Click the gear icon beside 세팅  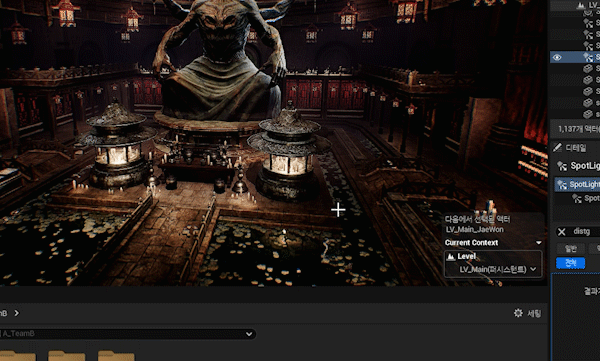(518, 313)
